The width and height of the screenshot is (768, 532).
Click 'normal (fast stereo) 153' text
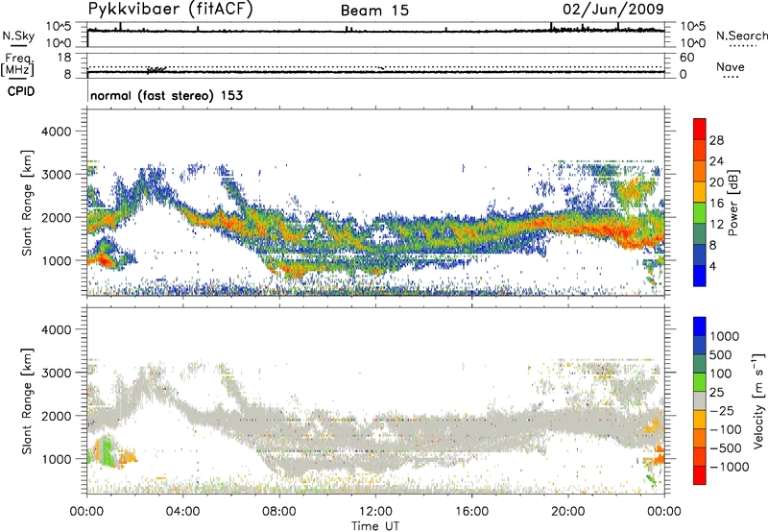click(x=166, y=95)
